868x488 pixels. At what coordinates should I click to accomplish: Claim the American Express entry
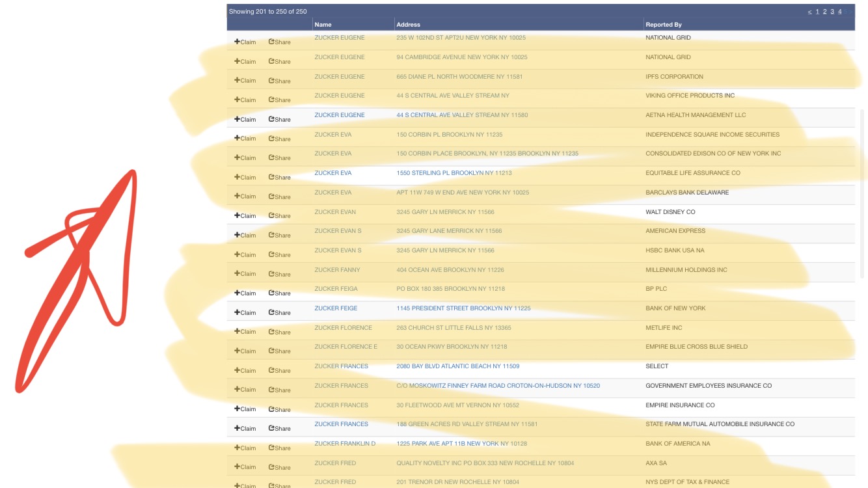pyautogui.click(x=245, y=236)
